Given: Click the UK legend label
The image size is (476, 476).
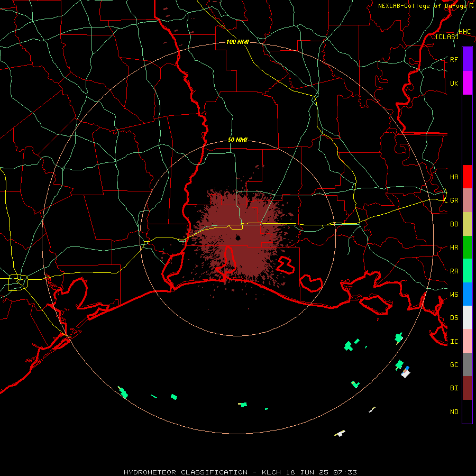Looking at the screenshot, I should pyautogui.click(x=454, y=83).
